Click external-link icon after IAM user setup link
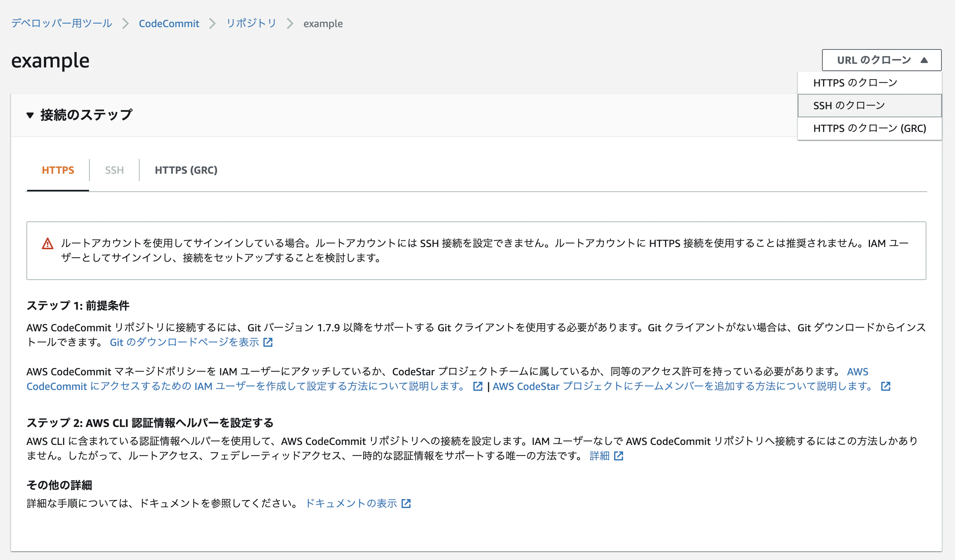 [478, 386]
